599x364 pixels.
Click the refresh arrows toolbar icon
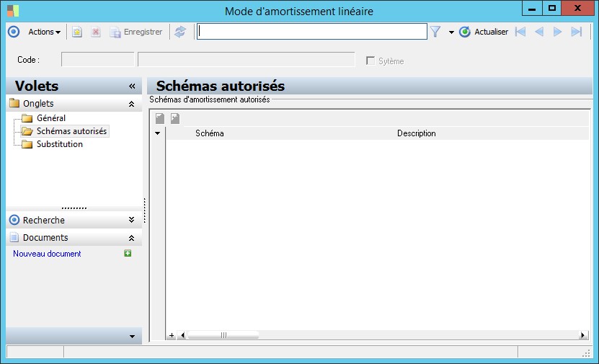180,32
